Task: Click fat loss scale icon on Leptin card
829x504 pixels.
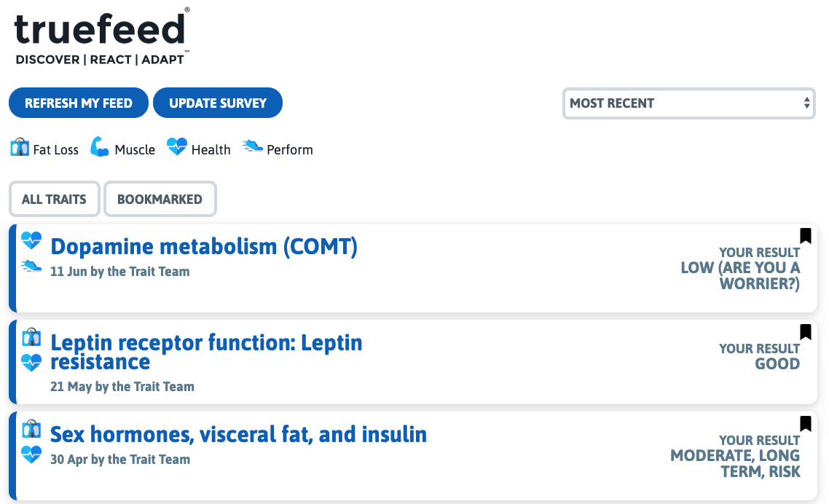Action: coord(31,337)
